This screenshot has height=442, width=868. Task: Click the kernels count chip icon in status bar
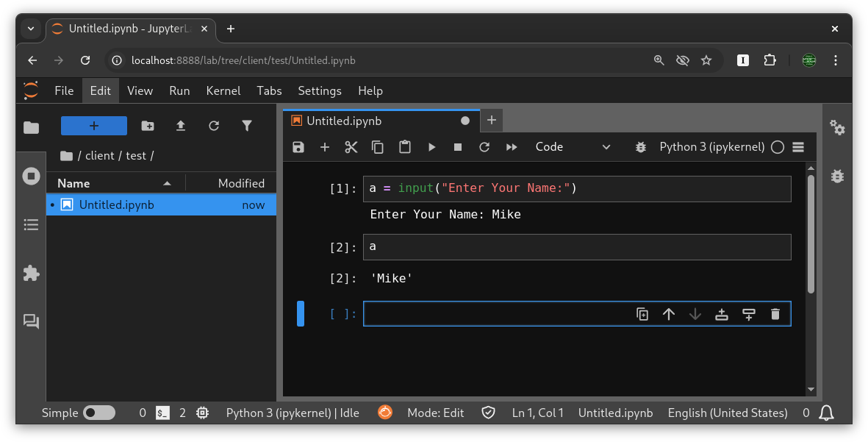(203, 413)
